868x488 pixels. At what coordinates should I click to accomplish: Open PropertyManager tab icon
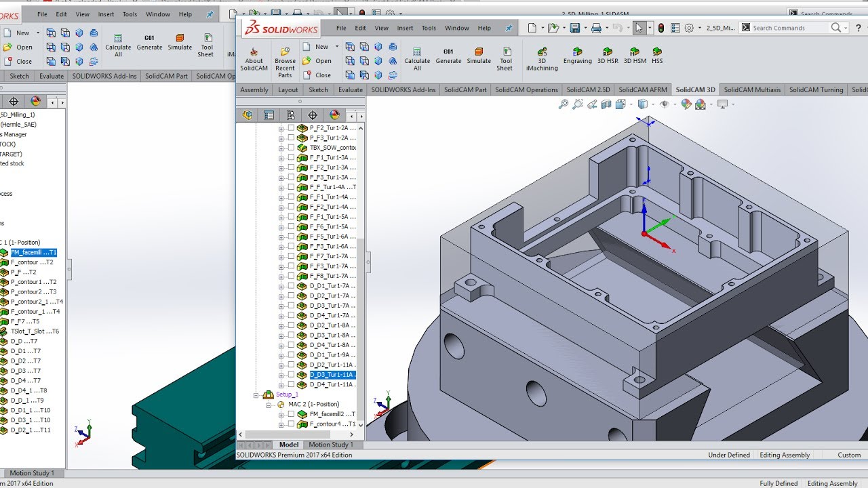coord(269,115)
